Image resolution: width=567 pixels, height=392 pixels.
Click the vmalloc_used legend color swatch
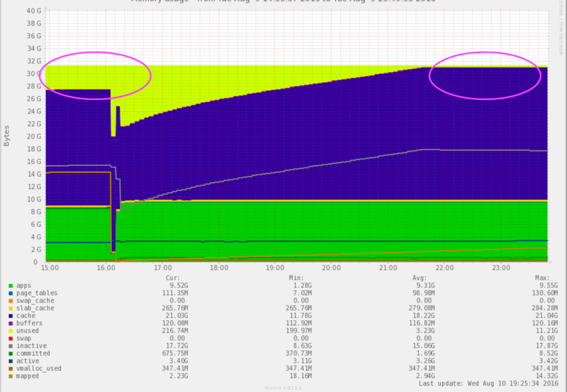[11, 369]
